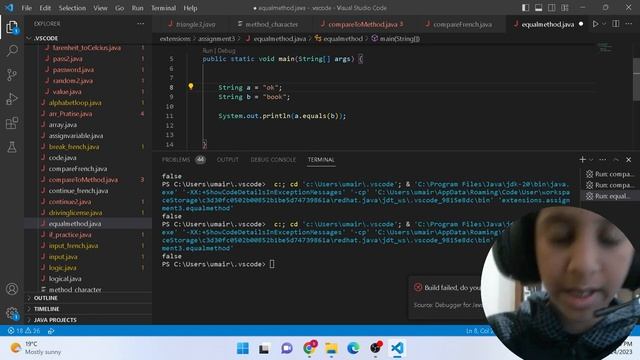This screenshot has height=360, width=640.
Task: Open Run and Debug view
Action: 12,99
